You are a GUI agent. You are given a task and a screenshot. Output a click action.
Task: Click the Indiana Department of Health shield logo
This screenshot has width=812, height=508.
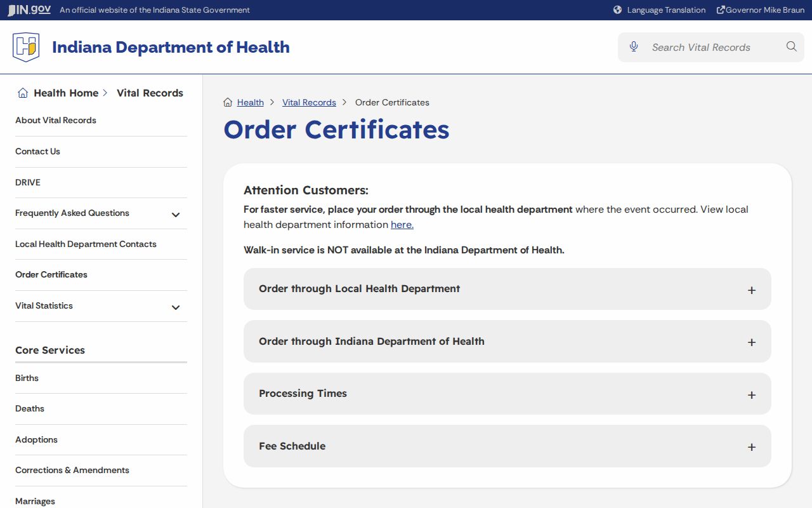(26, 47)
